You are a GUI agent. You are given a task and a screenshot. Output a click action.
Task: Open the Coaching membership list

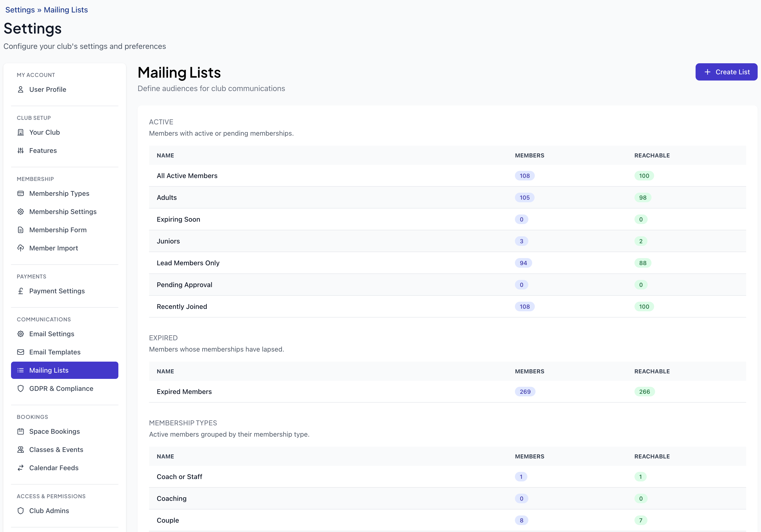447,498
